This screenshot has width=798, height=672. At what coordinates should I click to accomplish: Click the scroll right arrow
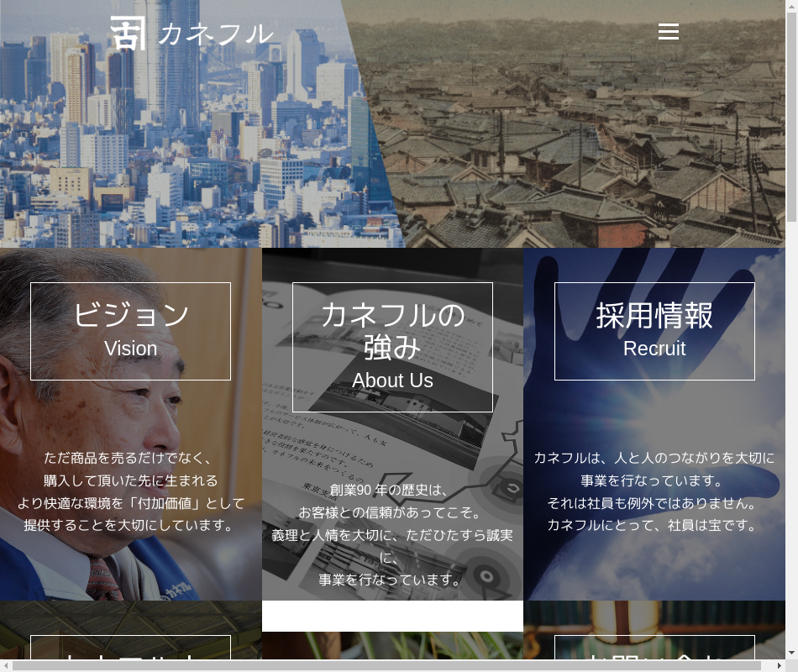click(779, 665)
